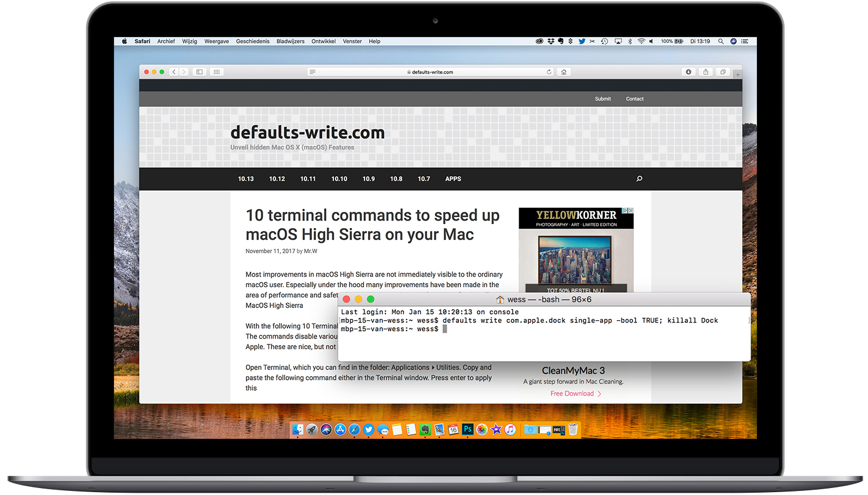
Task: Click Free Download link for CleanMyMac
Action: 576,394
